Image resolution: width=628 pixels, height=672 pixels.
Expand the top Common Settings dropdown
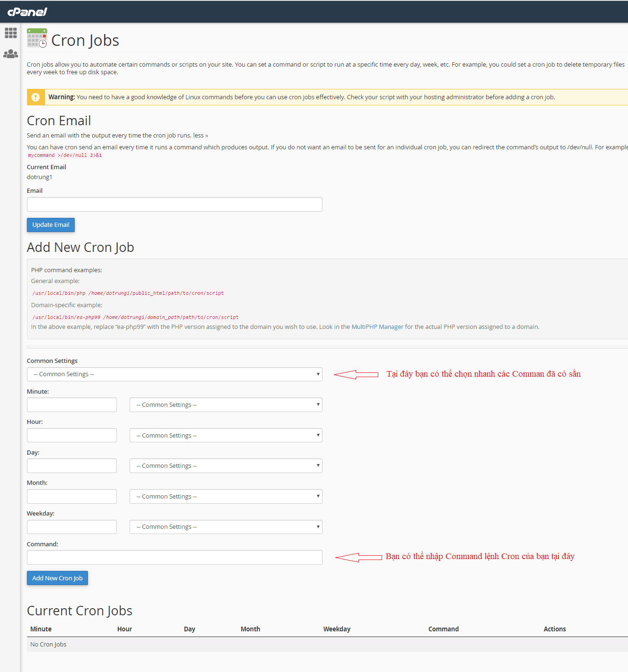pyautogui.click(x=174, y=374)
